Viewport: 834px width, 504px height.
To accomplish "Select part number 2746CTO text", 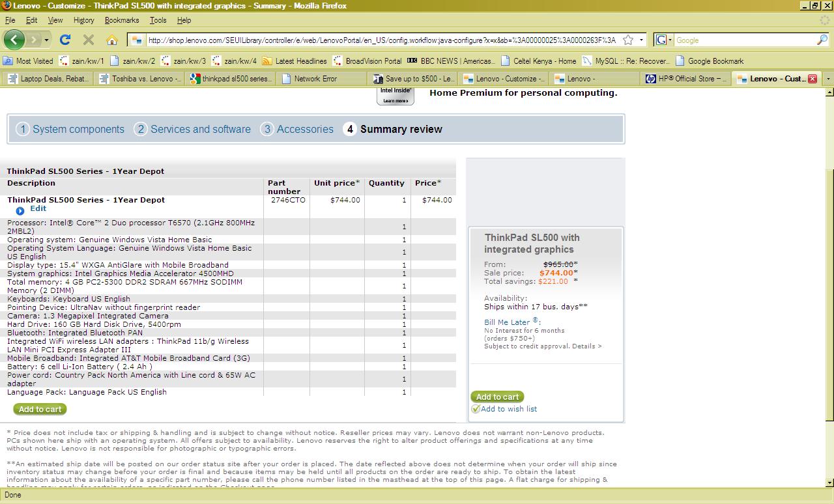I will pos(288,200).
